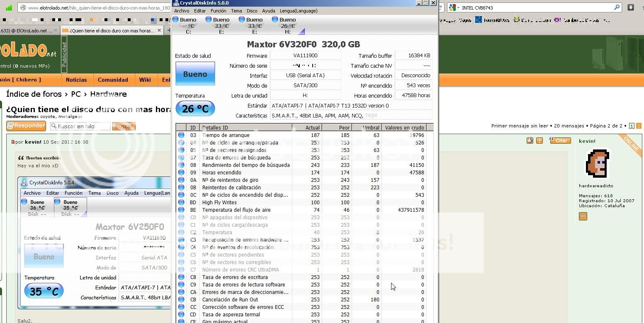Click the Actual column header
Image resolution: width=644 pixels, height=323 pixels.
(x=307, y=127)
